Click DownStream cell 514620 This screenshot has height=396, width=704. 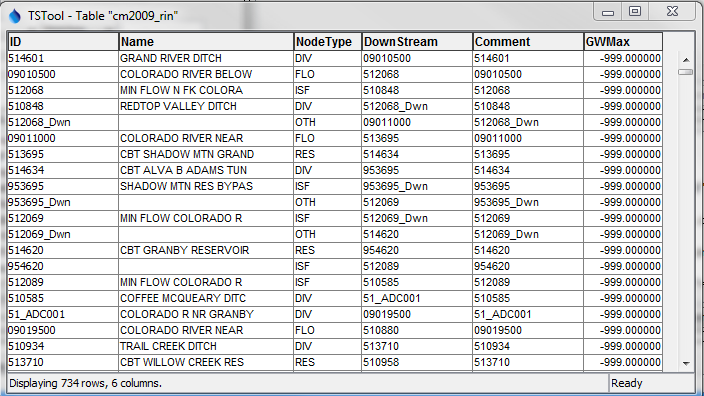(x=417, y=234)
